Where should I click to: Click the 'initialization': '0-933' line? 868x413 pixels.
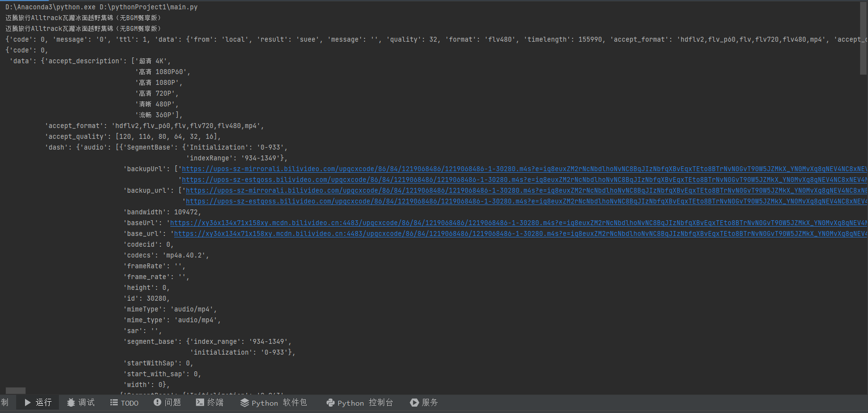click(242, 353)
